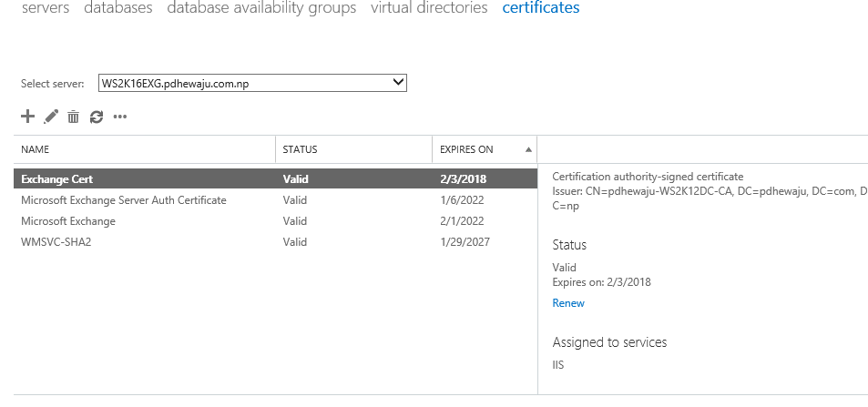Delete the certificate with the trash icon
The height and width of the screenshot is (407, 868).
tap(73, 117)
